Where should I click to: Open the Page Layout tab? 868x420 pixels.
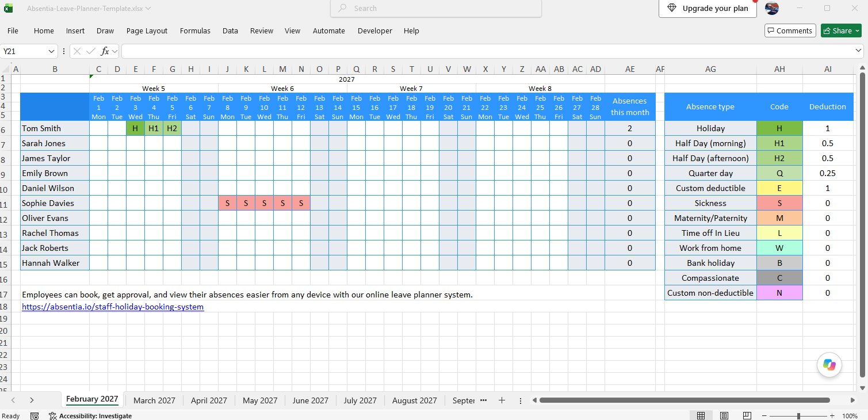(x=147, y=31)
